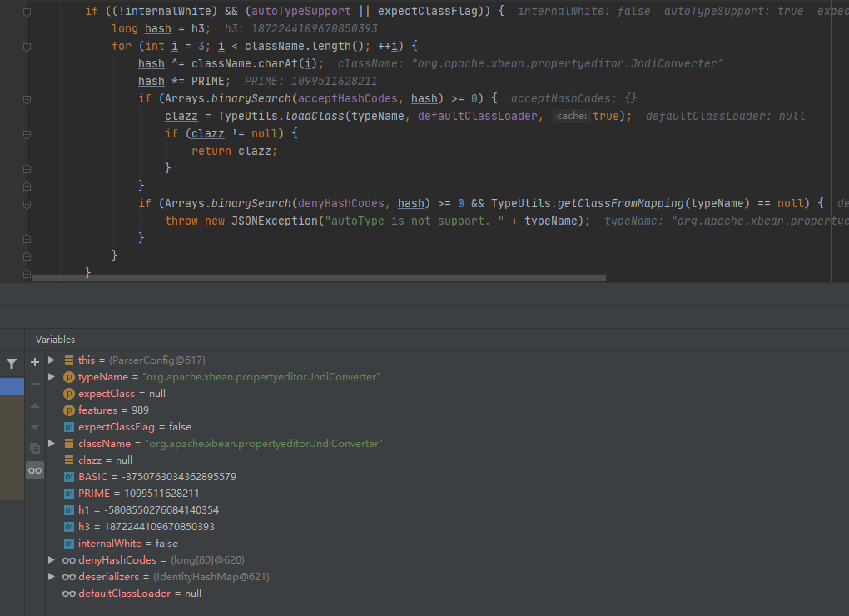
Task: Expand the typeName variable node
Action: (52, 377)
